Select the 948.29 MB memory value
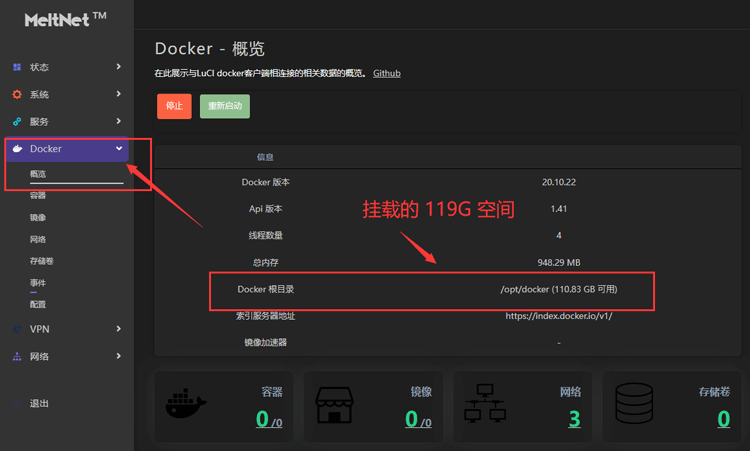Screen dimensions: 750x451 (x=559, y=263)
